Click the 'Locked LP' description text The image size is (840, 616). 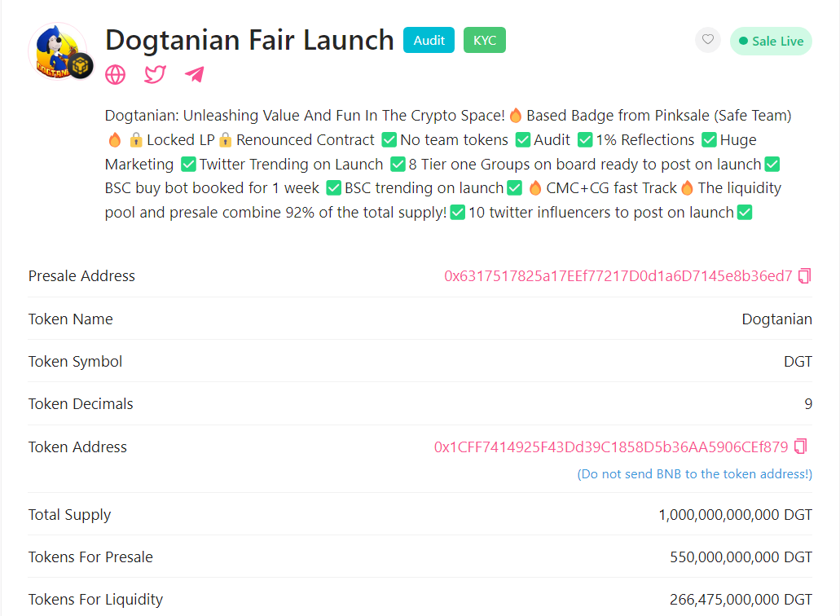point(181,140)
